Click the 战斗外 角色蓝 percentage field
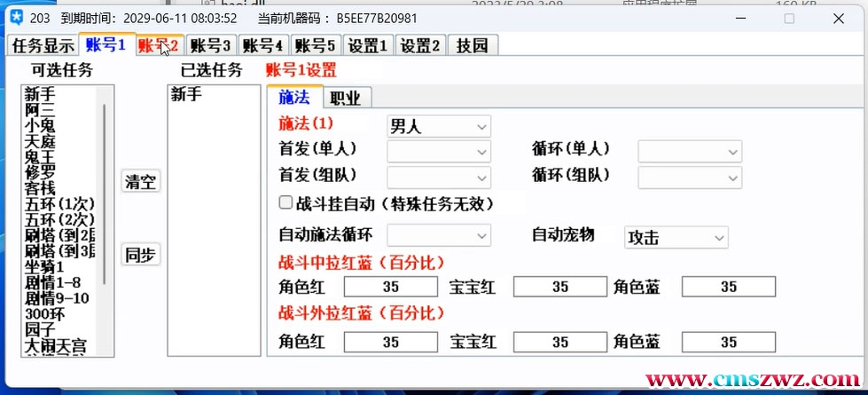 click(728, 342)
